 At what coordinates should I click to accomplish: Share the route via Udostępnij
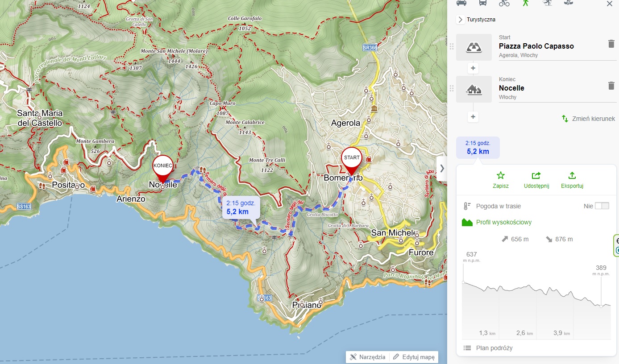pyautogui.click(x=536, y=180)
